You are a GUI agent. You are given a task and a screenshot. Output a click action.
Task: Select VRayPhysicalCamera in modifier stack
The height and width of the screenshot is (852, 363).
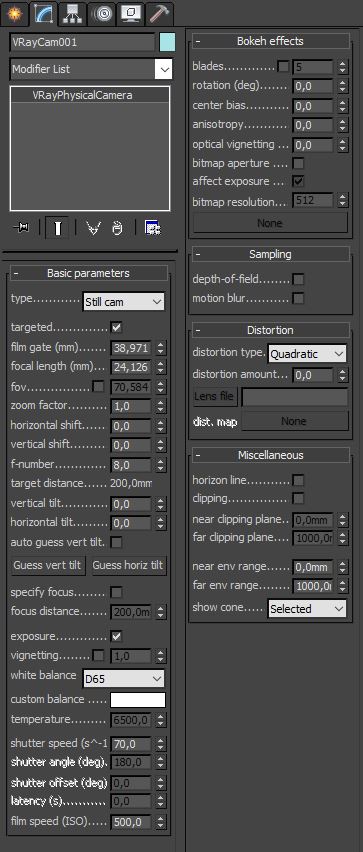90,95
